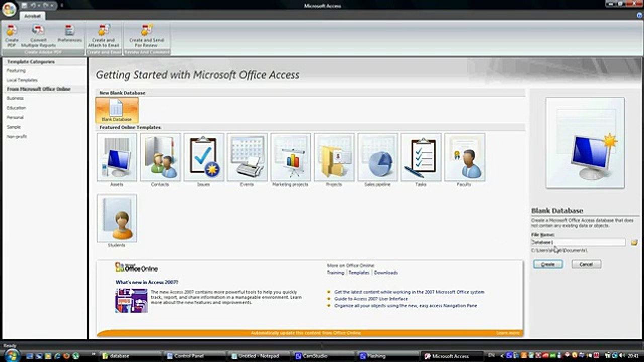This screenshot has width=644, height=362.
Task: Open Guide to Access 2007 User Interface
Action: click(x=371, y=299)
